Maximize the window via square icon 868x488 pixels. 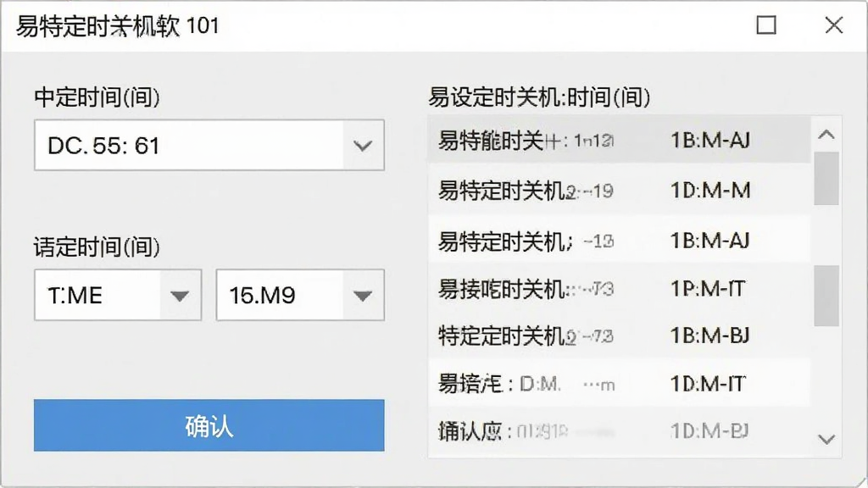coord(766,25)
